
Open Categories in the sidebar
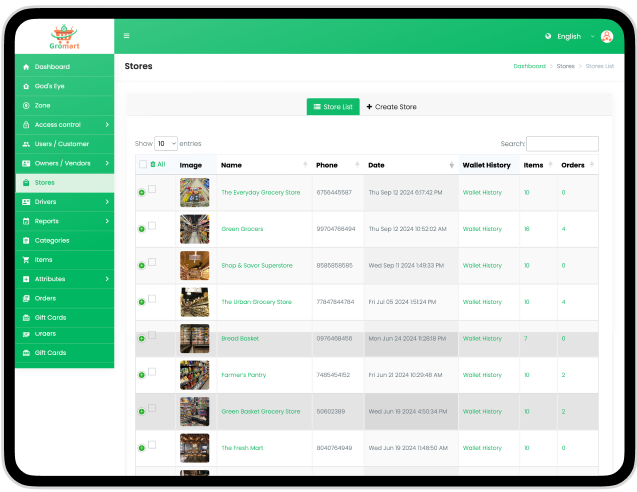(x=51, y=240)
